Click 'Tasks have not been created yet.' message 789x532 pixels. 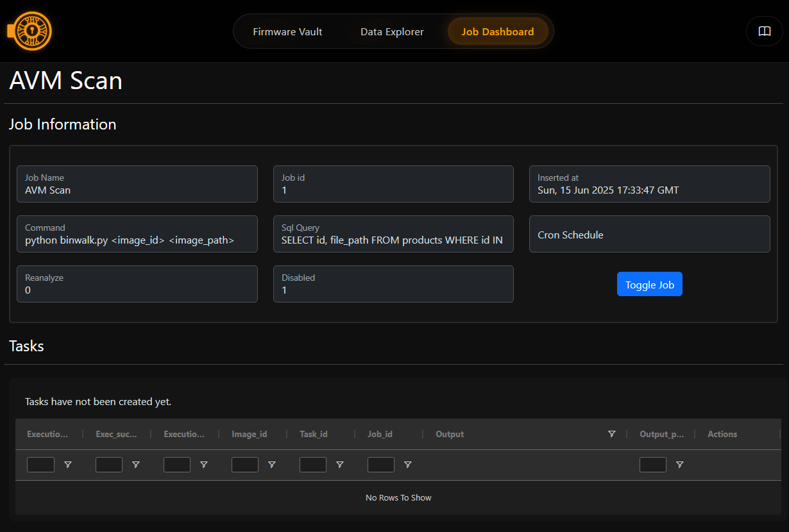coord(98,402)
